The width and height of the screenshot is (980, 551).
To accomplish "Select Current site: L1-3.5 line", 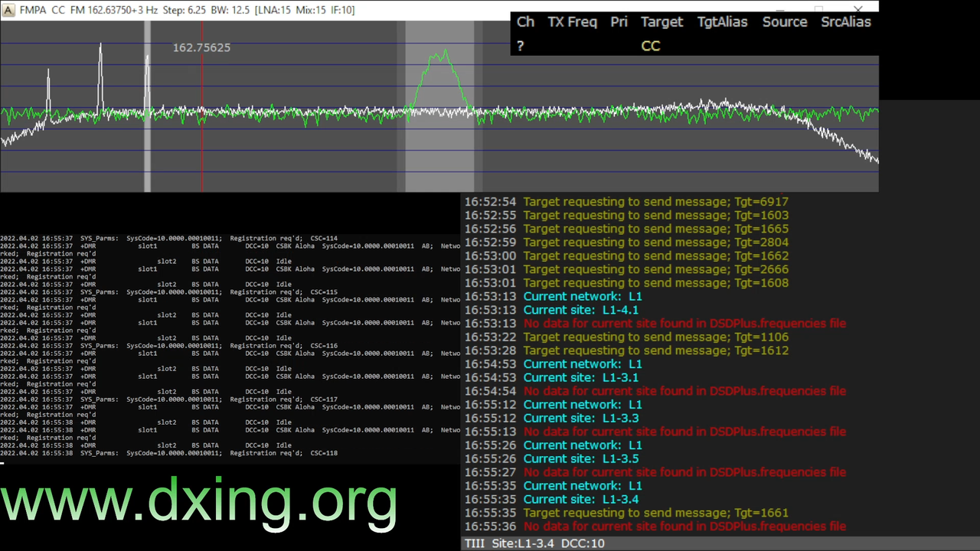I will tap(551, 459).
